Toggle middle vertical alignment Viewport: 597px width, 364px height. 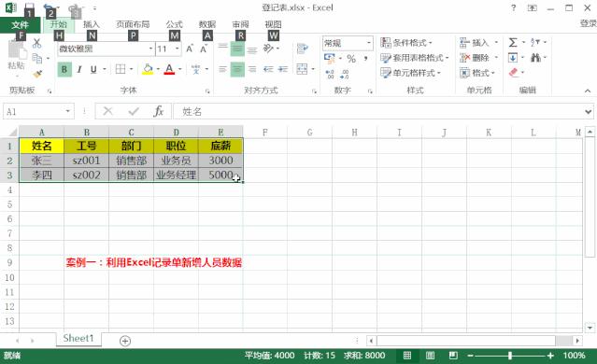(237, 49)
